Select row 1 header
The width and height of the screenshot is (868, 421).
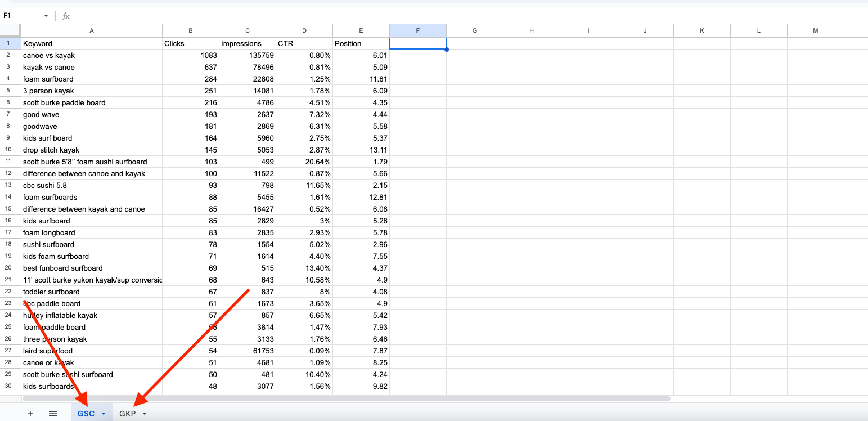click(8, 43)
